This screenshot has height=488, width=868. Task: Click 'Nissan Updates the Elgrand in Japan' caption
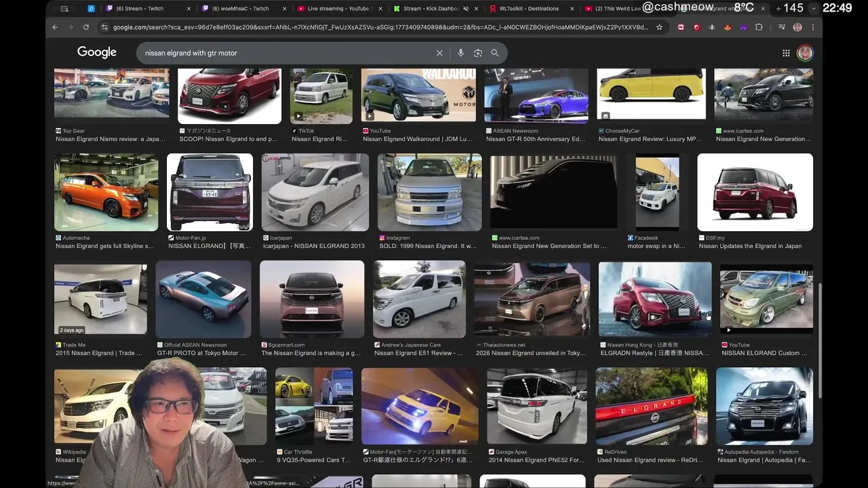pyautogui.click(x=750, y=246)
